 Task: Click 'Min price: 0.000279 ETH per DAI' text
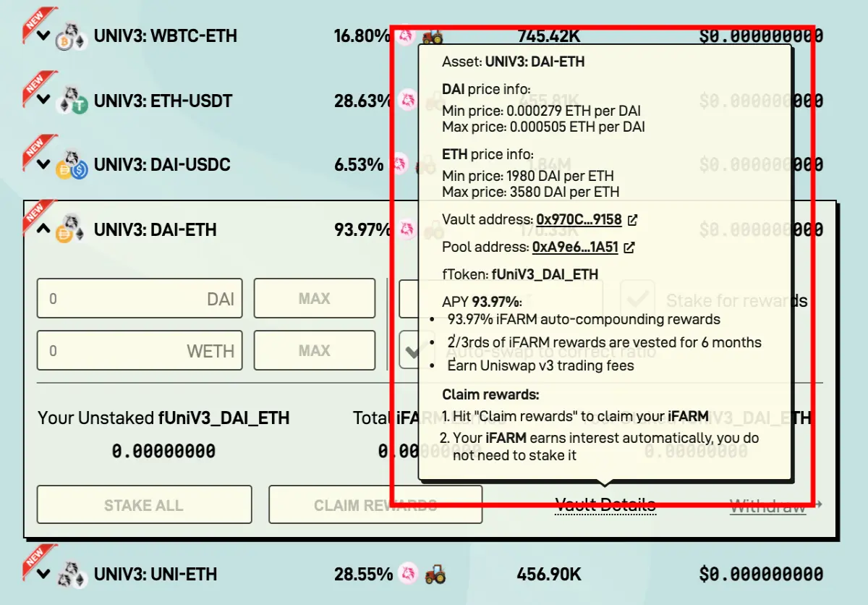point(542,111)
